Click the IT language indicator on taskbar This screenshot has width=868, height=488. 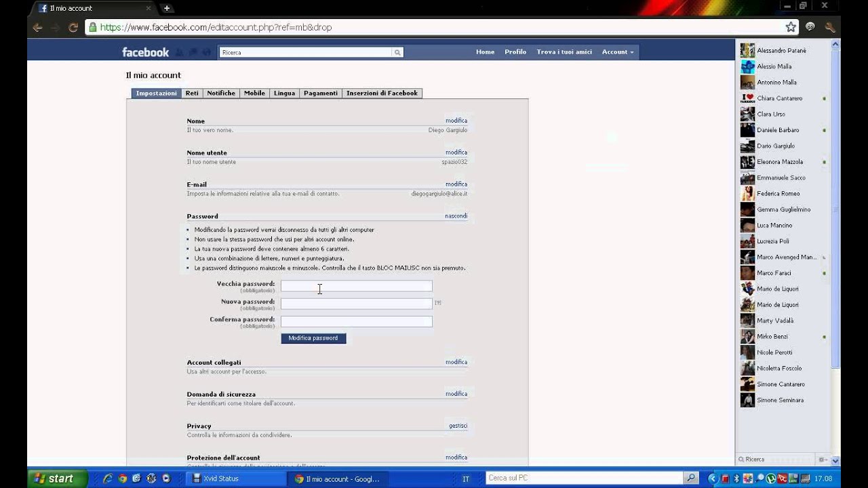466,479
